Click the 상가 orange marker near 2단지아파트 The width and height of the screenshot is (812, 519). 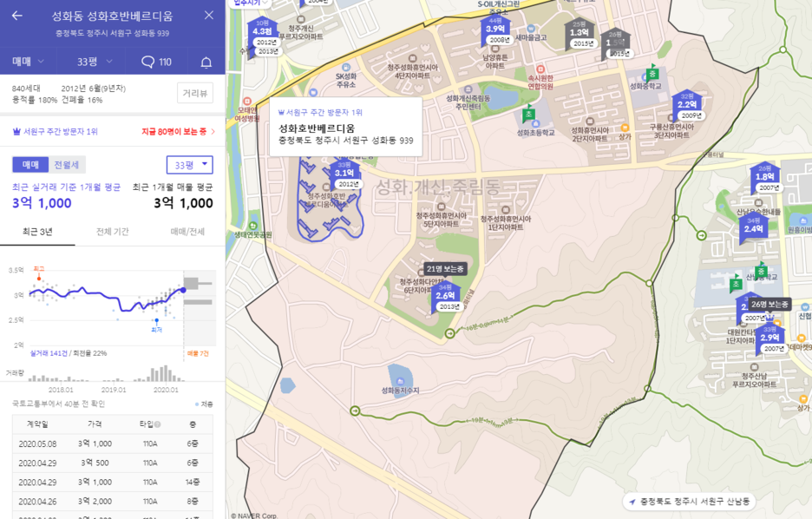[x=625, y=128]
